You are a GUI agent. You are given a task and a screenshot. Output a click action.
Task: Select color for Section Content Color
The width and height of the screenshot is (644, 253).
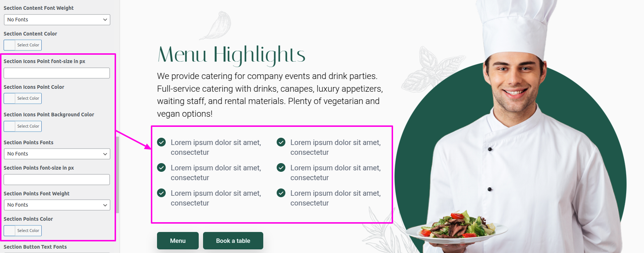point(22,45)
